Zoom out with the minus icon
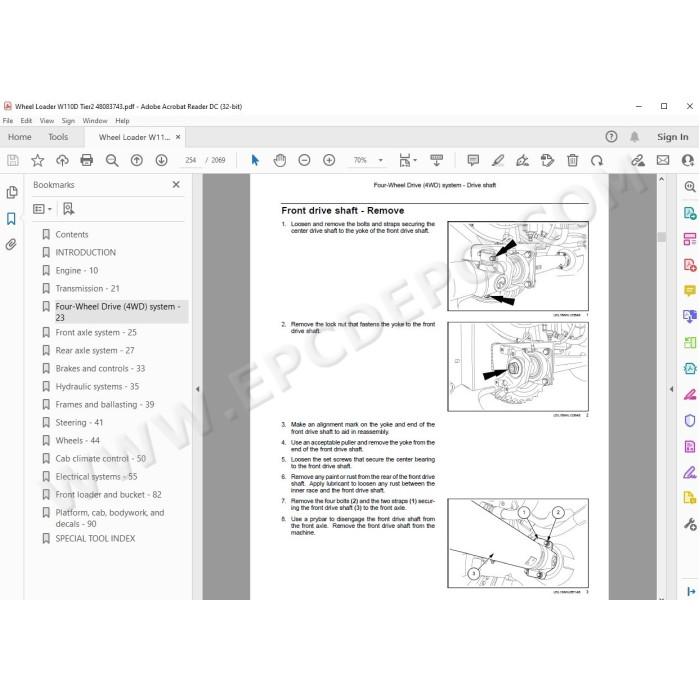 (304, 160)
